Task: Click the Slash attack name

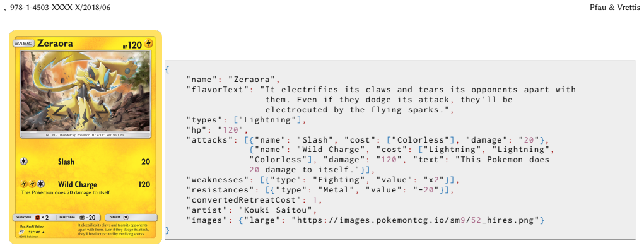Action: 66,162
